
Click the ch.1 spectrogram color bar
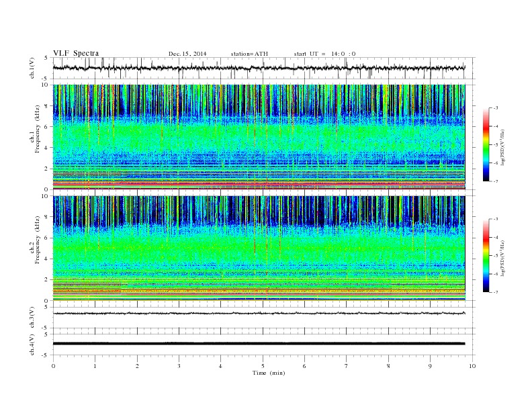click(x=486, y=144)
